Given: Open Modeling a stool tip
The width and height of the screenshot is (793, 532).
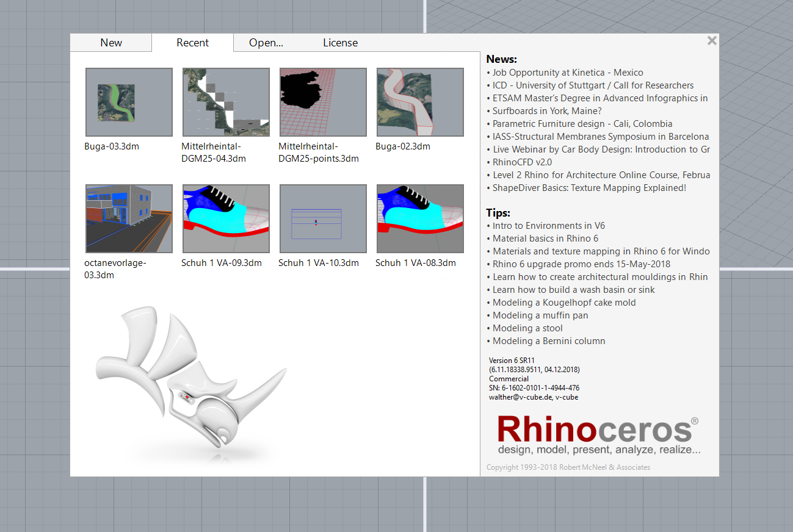Looking at the screenshot, I should [527, 328].
